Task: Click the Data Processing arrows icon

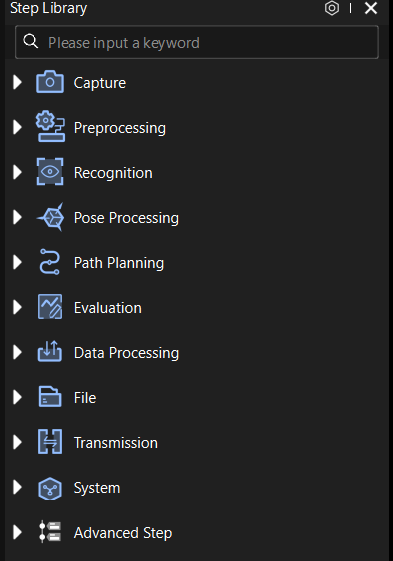Action: click(50, 352)
